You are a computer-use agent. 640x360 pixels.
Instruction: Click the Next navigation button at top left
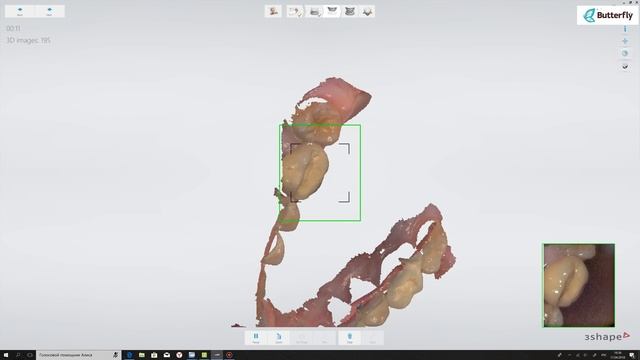pos(49,11)
